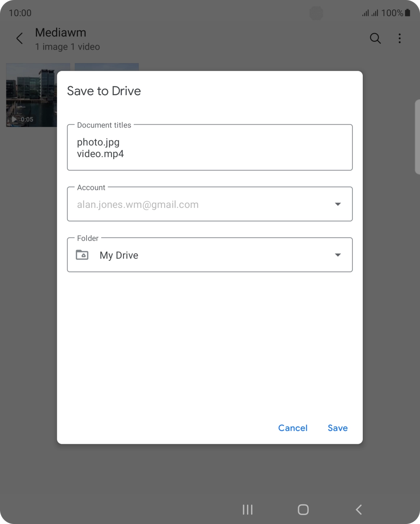The height and width of the screenshot is (524, 420).
Task: Open the search icon in Mediawm
Action: coord(375,38)
